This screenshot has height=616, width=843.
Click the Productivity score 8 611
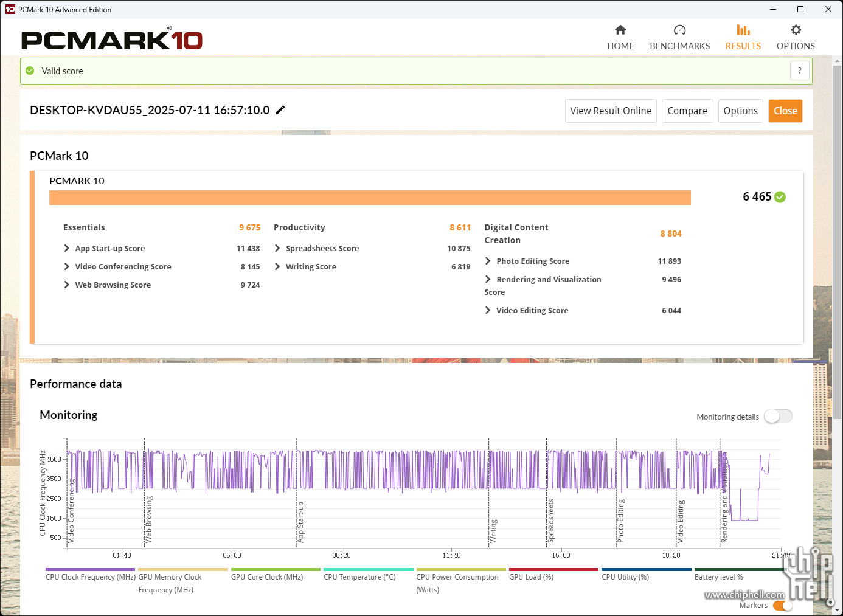460,227
